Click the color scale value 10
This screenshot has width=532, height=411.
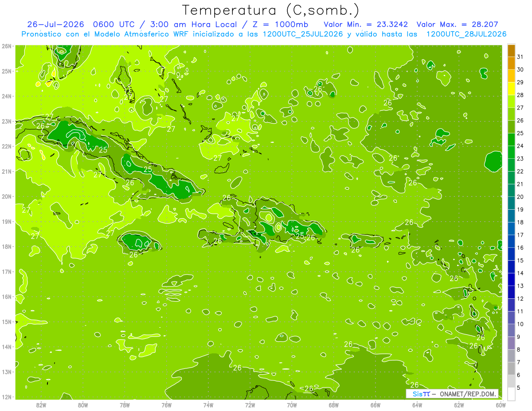[x=520, y=324]
